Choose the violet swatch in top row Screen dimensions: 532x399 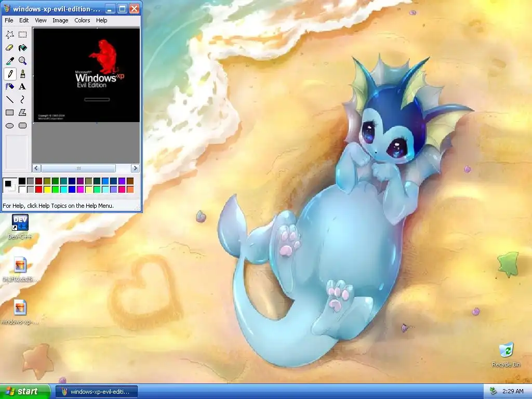(x=122, y=181)
